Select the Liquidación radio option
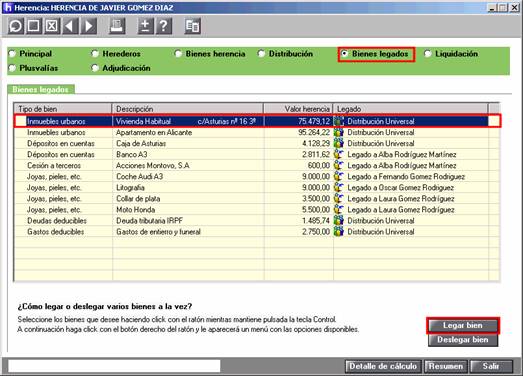 click(428, 54)
